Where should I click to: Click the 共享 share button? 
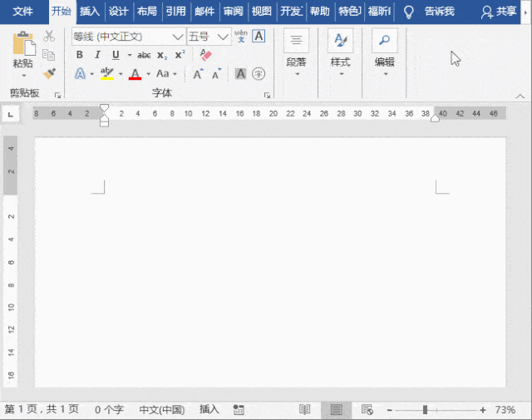coord(499,12)
